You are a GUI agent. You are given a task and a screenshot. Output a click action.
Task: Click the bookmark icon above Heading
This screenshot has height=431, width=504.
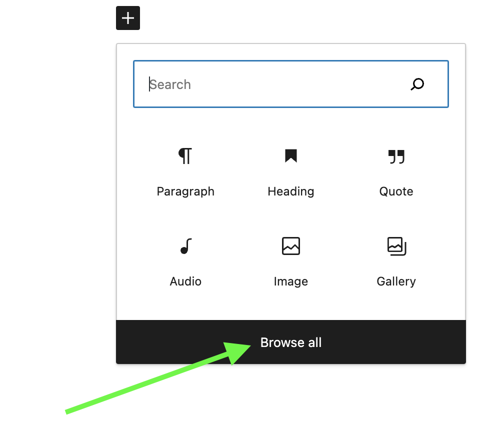[290, 156]
